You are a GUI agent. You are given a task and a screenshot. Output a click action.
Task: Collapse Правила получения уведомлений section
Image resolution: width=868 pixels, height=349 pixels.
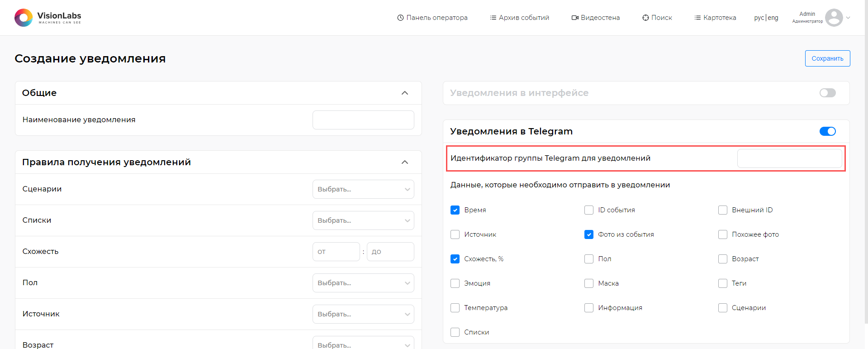tap(405, 162)
